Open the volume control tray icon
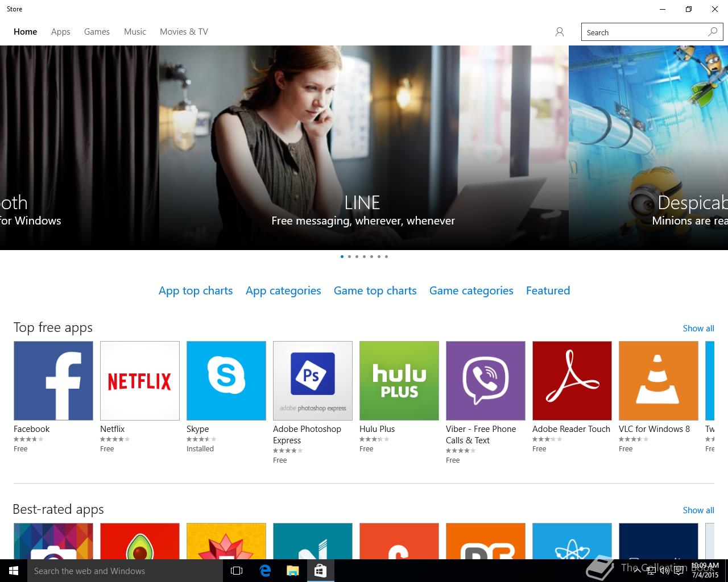728x582 pixels. tap(664, 571)
